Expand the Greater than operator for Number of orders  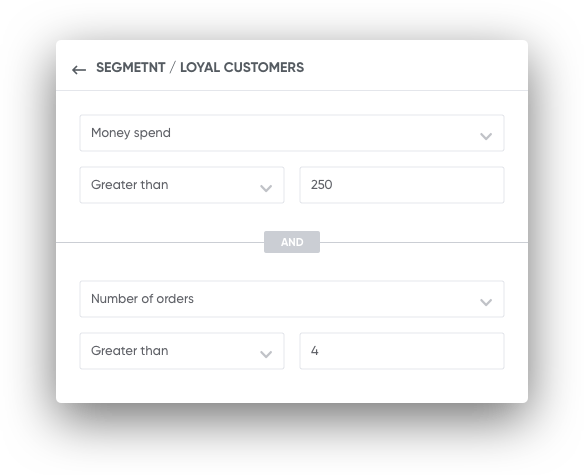coord(182,351)
